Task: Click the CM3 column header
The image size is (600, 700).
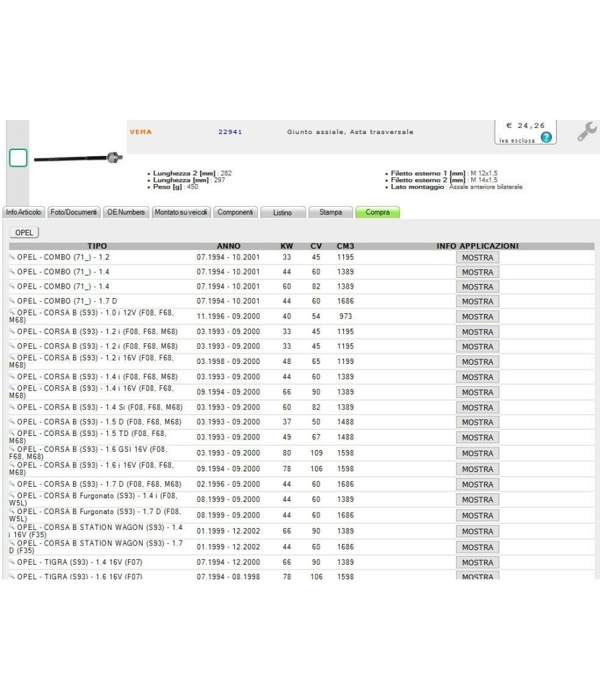Action: coord(345,246)
